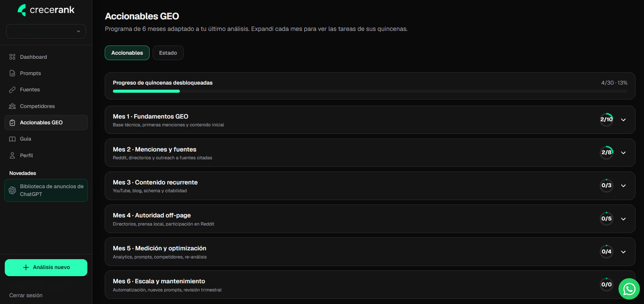Click the Mes 5 · Medición y optimización title

159,248
